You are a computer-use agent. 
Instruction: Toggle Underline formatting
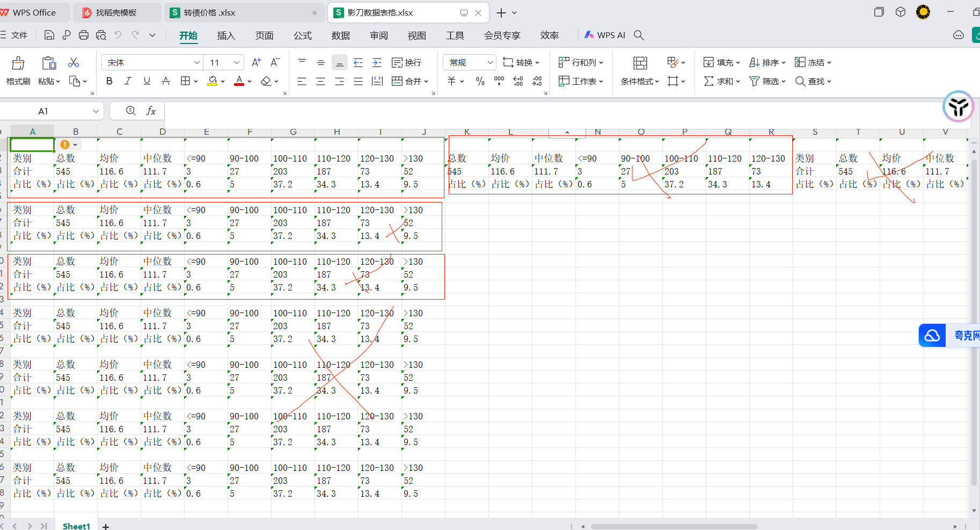click(147, 81)
